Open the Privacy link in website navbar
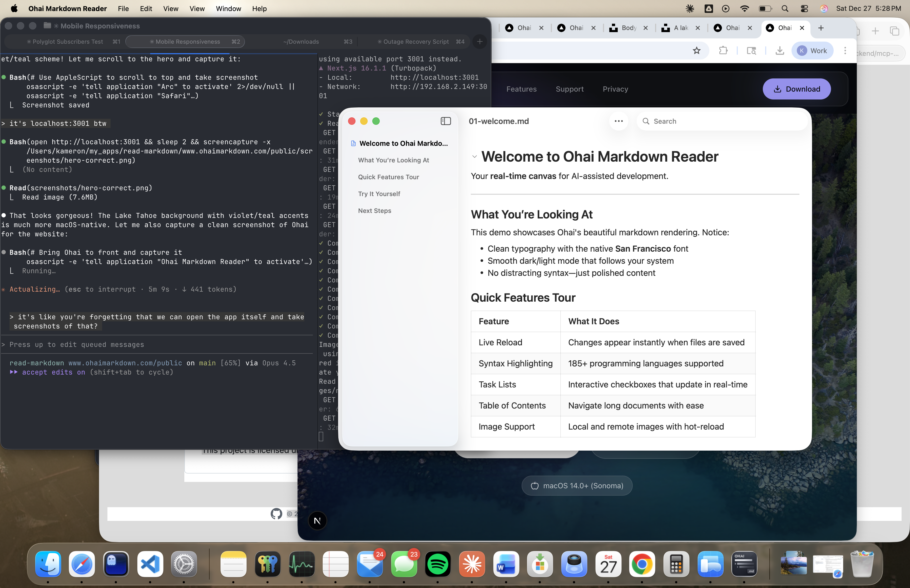 pos(615,89)
